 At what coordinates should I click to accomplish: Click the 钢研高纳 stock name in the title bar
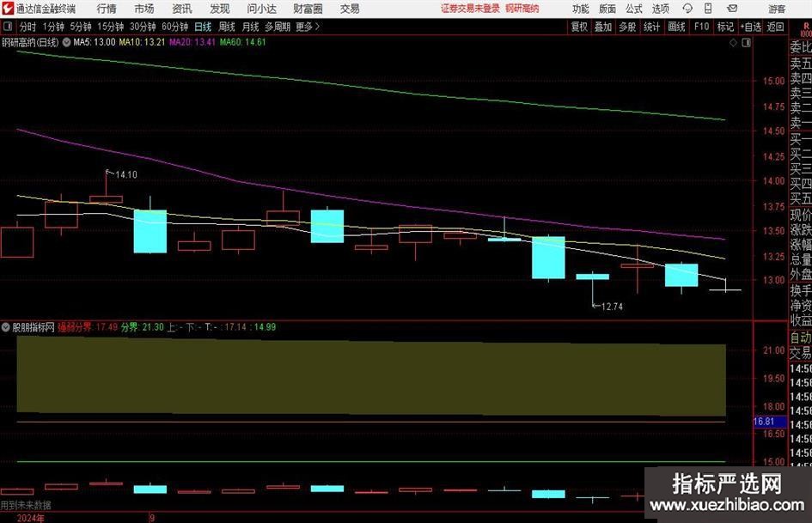tap(522, 9)
